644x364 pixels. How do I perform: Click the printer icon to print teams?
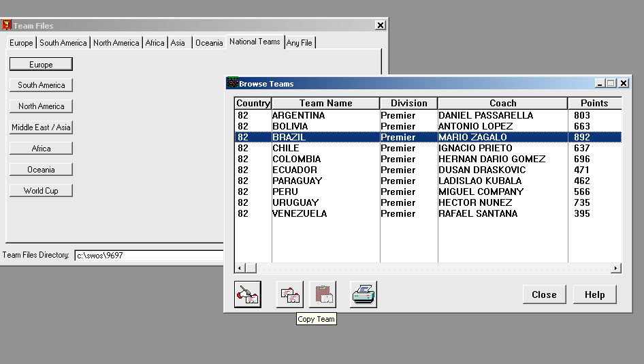[x=363, y=294]
